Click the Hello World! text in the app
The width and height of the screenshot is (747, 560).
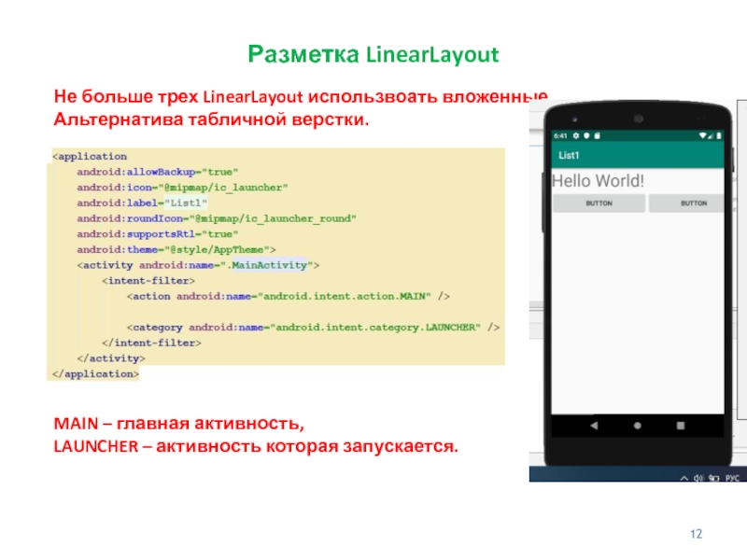pos(599,180)
